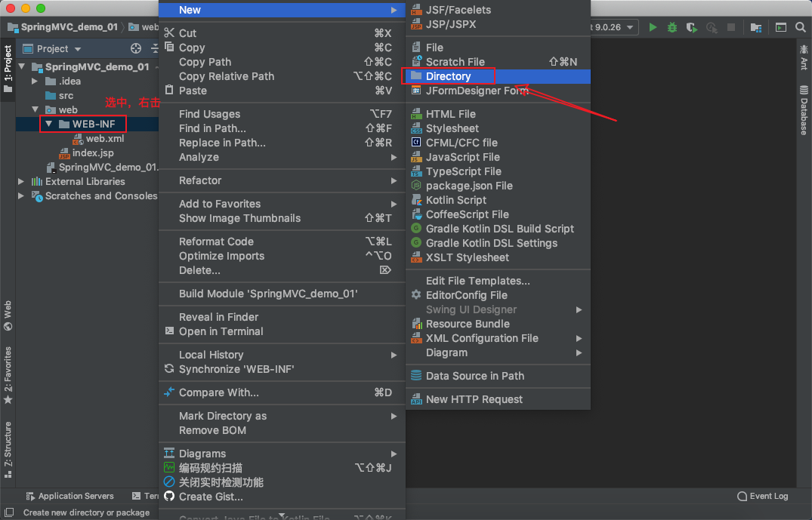Click the Debug bug icon
The image size is (812, 520).
tap(672, 27)
